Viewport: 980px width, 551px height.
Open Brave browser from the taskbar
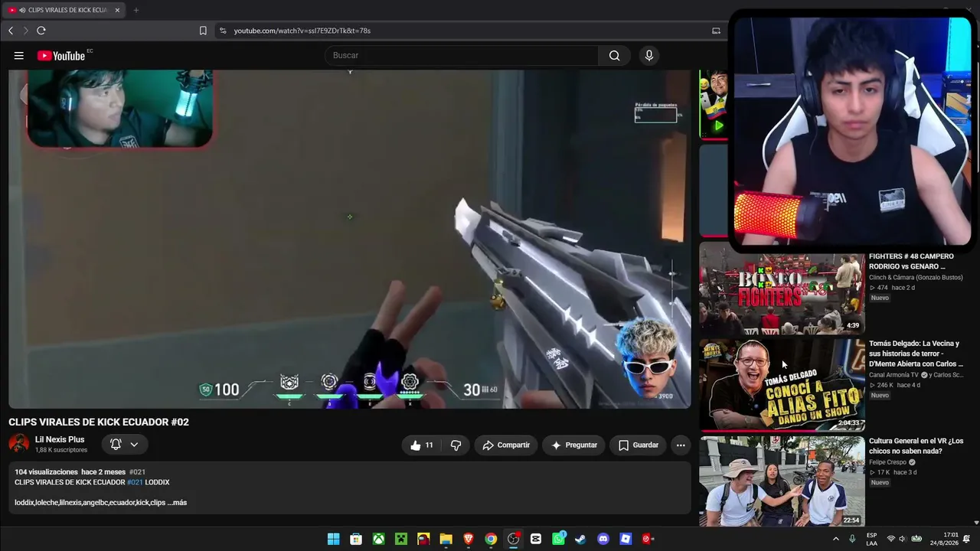coord(469,539)
